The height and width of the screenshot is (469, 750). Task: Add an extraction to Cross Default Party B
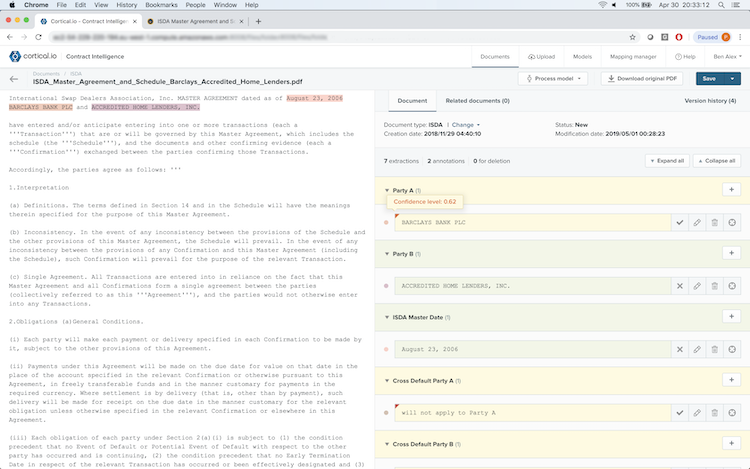pos(731,444)
